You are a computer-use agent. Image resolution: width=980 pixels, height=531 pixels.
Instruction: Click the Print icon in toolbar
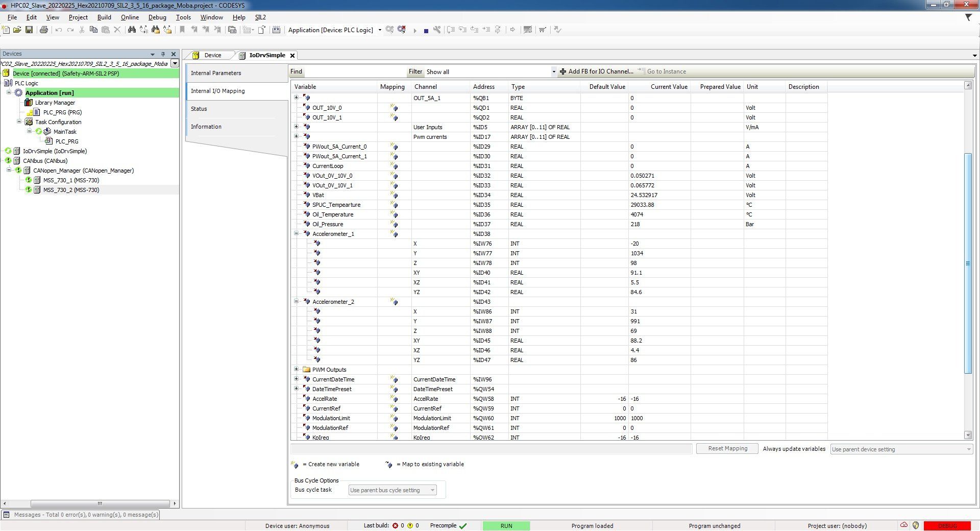coord(44,30)
